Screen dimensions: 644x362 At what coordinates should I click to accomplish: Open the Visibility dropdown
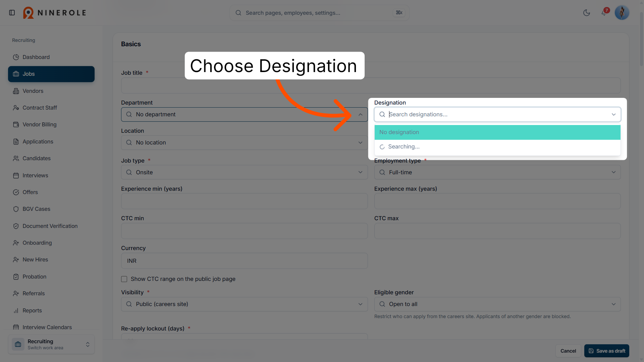[x=244, y=304]
